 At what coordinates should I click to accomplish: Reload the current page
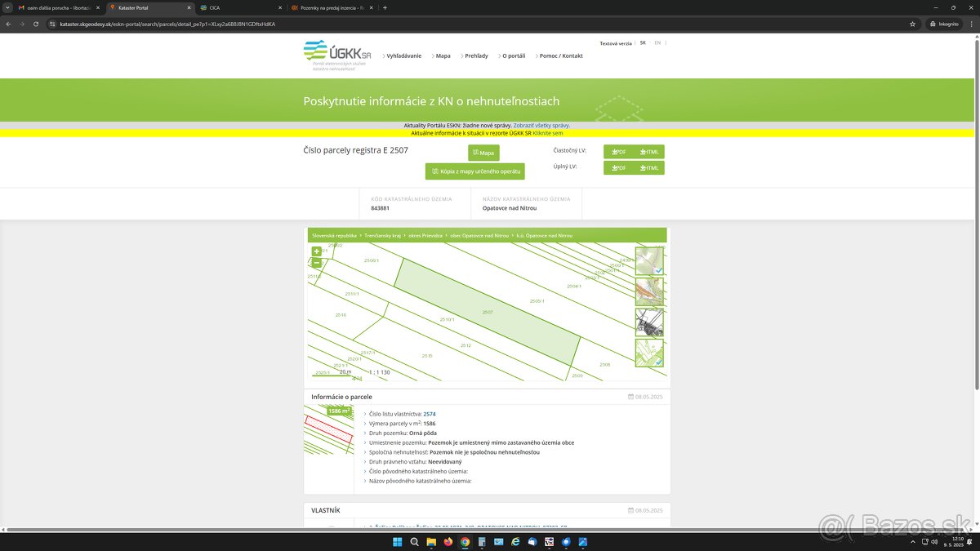tap(36, 24)
